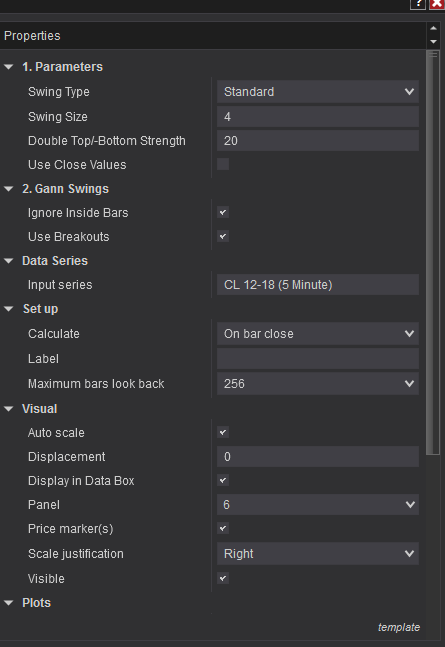The height and width of the screenshot is (647, 445).
Task: Click the Swing Size input field
Action: point(318,117)
